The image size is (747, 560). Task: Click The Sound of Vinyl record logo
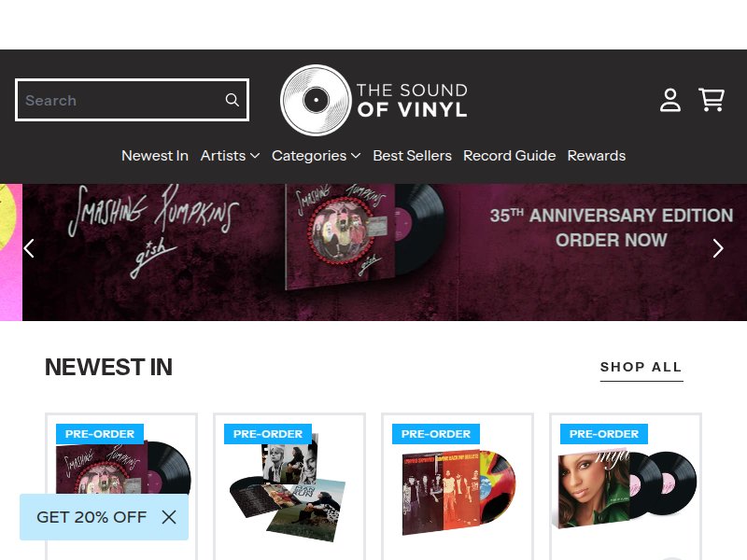[316, 100]
